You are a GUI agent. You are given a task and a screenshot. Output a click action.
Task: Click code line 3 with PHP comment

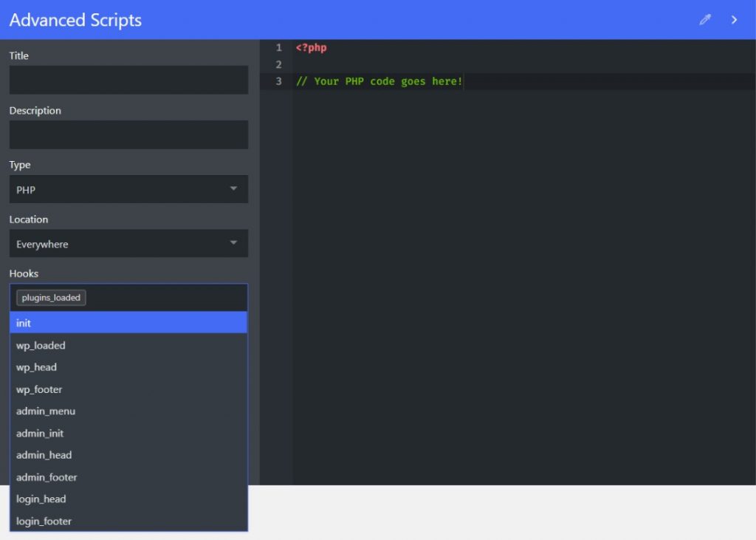click(379, 81)
